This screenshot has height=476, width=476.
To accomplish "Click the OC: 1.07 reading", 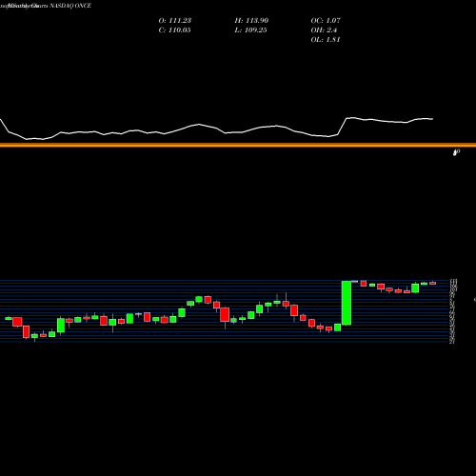I will pos(326,21).
